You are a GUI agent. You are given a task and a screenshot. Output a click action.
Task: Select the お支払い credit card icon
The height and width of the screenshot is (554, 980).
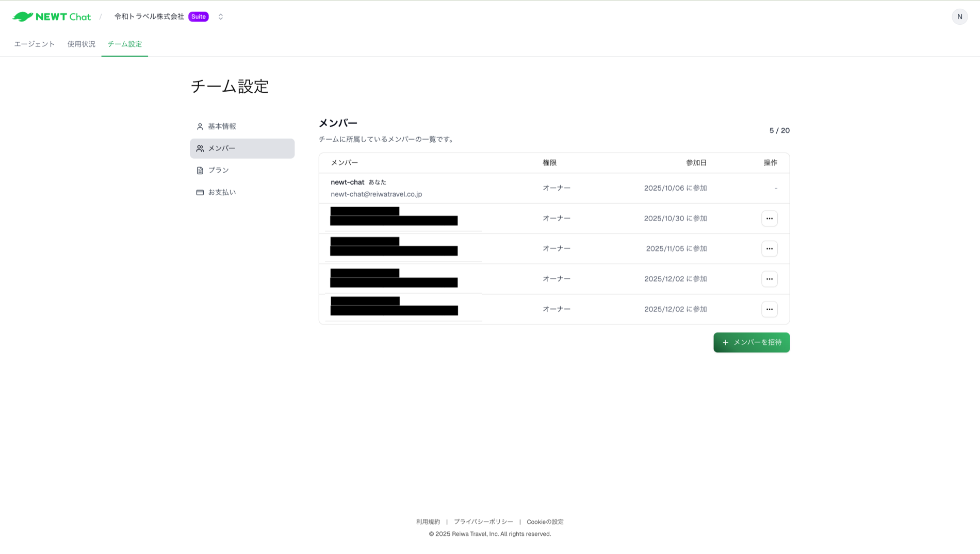(200, 192)
